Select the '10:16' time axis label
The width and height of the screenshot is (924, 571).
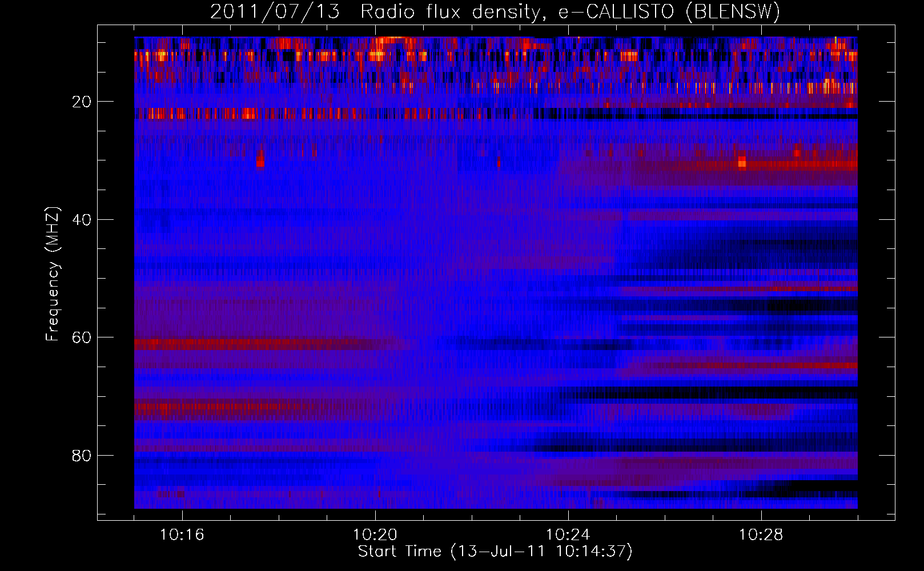182,535
